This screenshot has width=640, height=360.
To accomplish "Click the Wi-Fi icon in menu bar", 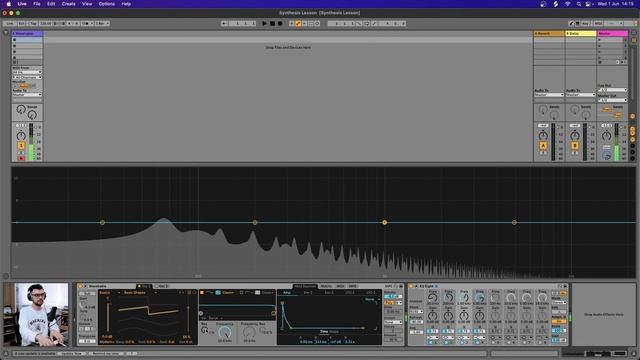I will tap(568, 4).
